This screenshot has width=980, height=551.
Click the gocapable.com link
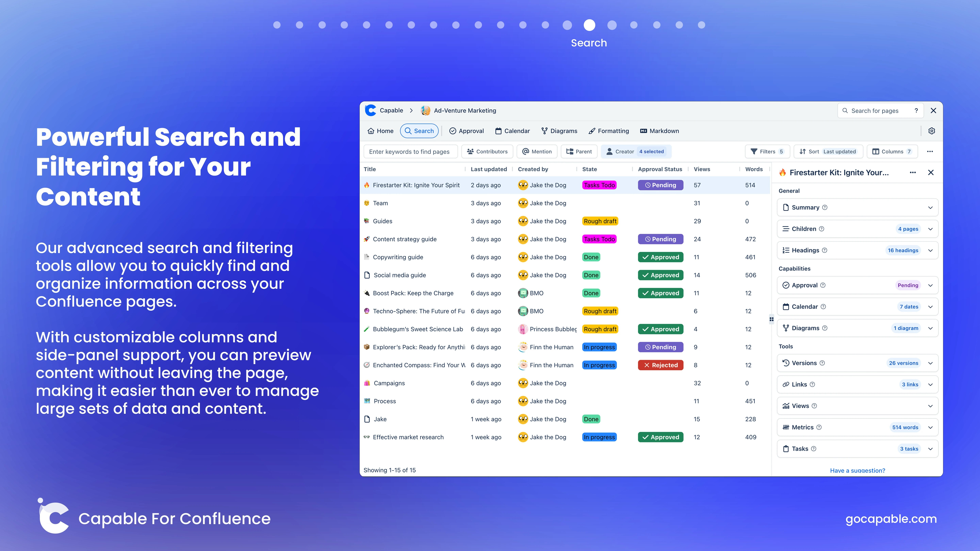[891, 519]
